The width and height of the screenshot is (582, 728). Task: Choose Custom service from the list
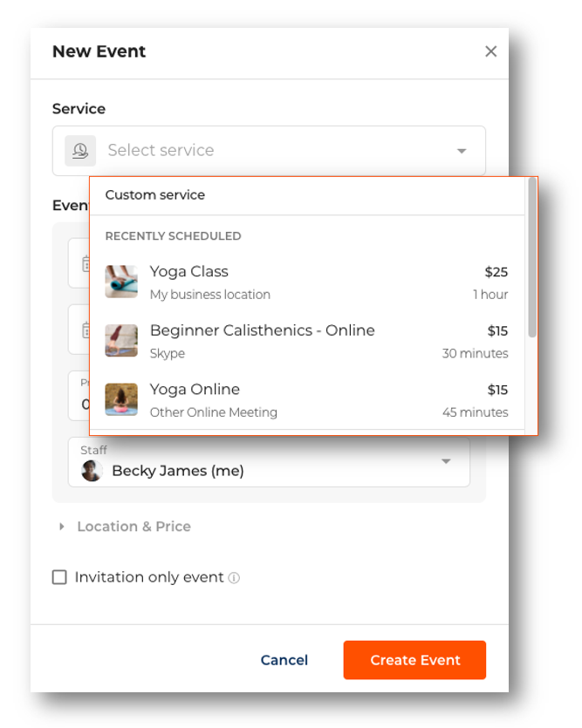155,195
